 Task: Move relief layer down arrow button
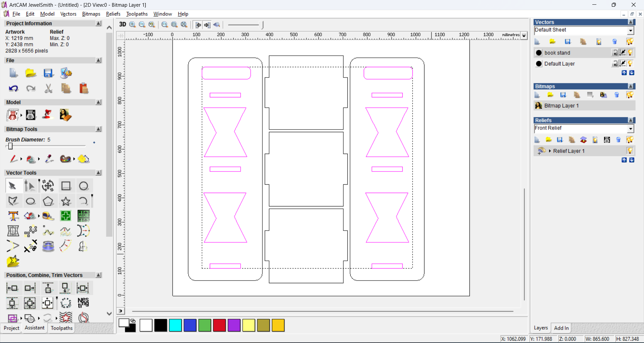click(x=632, y=160)
